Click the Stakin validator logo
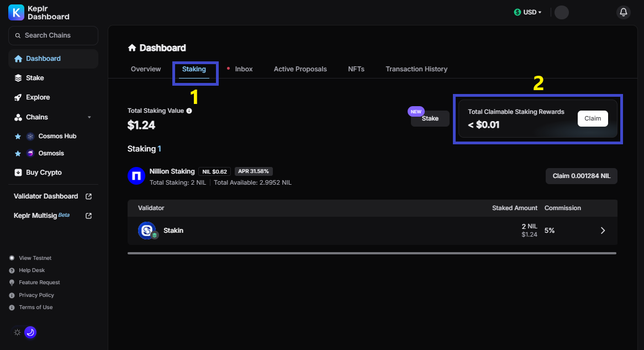644x350 pixels. pyautogui.click(x=147, y=231)
